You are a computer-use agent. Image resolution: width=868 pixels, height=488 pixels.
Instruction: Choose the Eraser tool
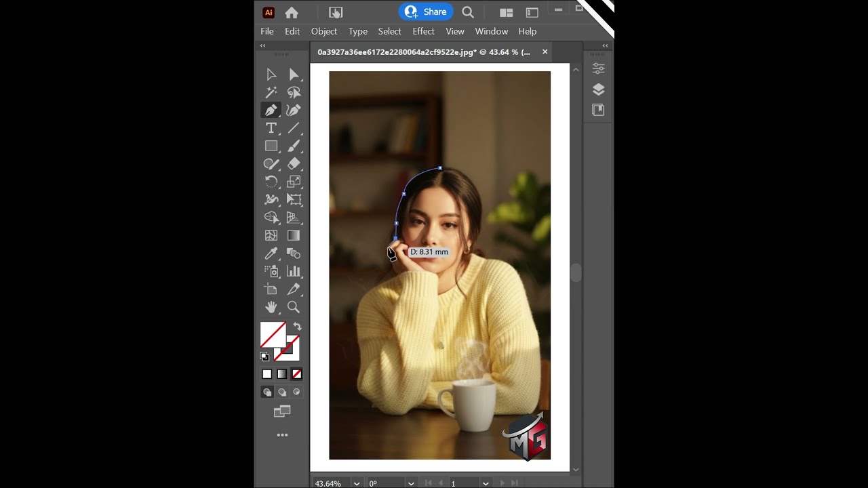tap(294, 164)
